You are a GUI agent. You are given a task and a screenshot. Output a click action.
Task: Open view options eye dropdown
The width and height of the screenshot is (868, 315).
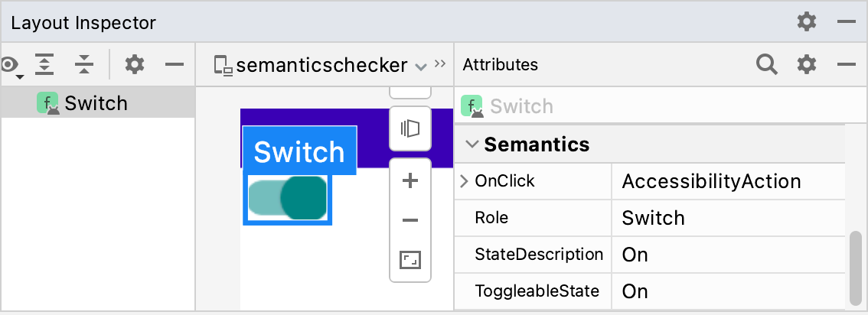pos(11,66)
